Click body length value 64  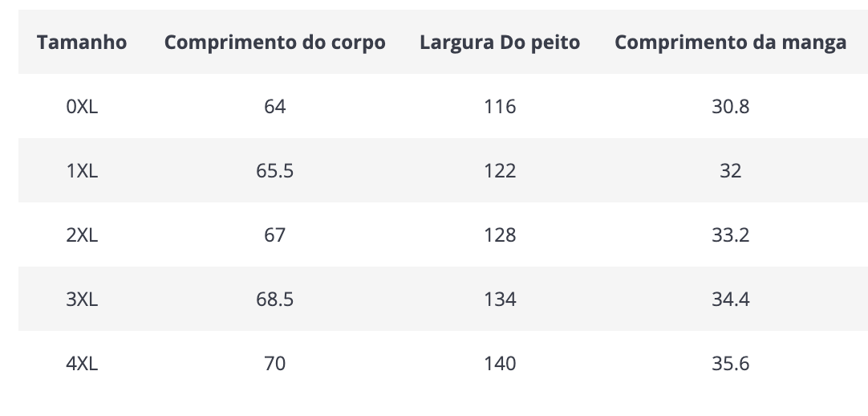click(274, 106)
